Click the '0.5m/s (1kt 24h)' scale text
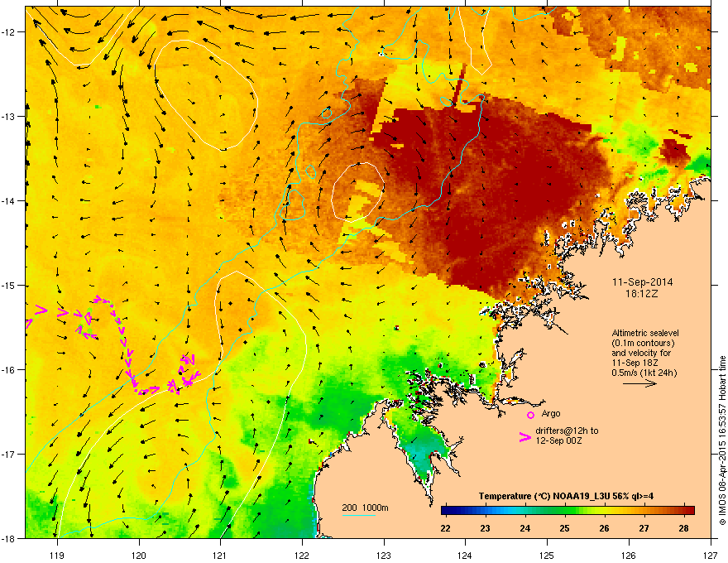The height and width of the screenshot is (563, 728). (x=644, y=373)
